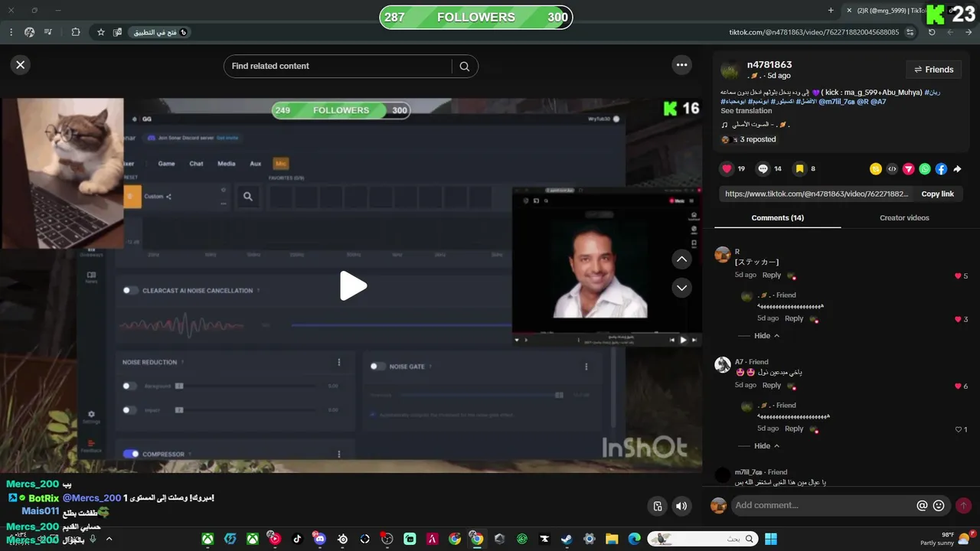Reply to A7's comment
Image resolution: width=980 pixels, height=551 pixels.
pos(772,386)
